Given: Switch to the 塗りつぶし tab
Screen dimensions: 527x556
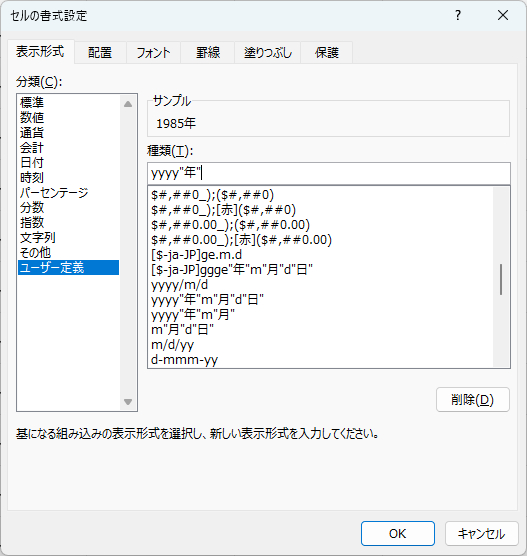Looking at the screenshot, I should tap(268, 52).
